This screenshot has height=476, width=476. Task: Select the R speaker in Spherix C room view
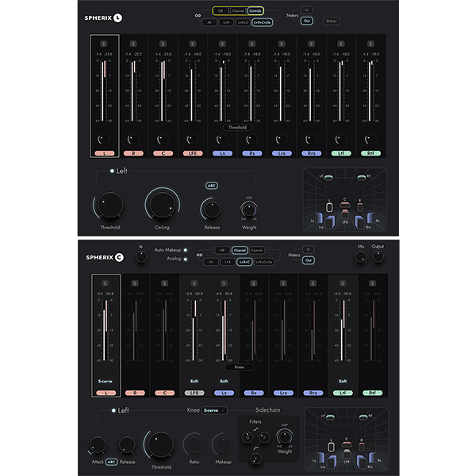coord(361,447)
